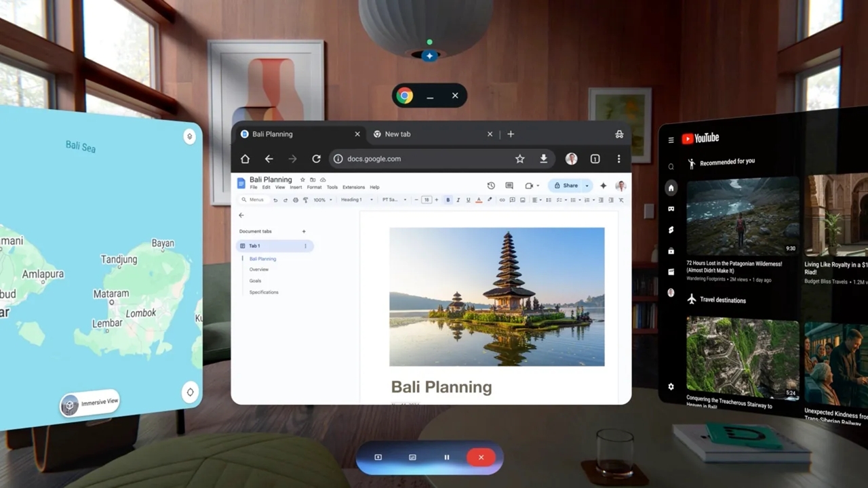Bookmark this page with the star icon
868x488 pixels.
519,159
